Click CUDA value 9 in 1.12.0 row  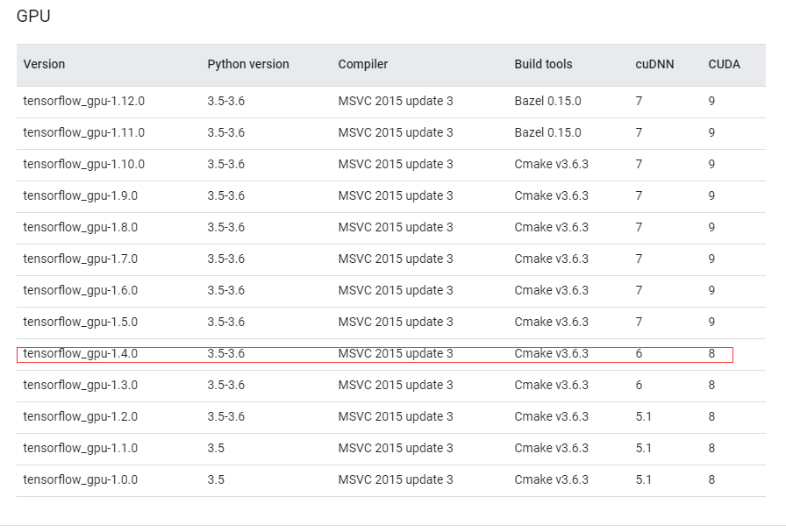click(x=711, y=101)
